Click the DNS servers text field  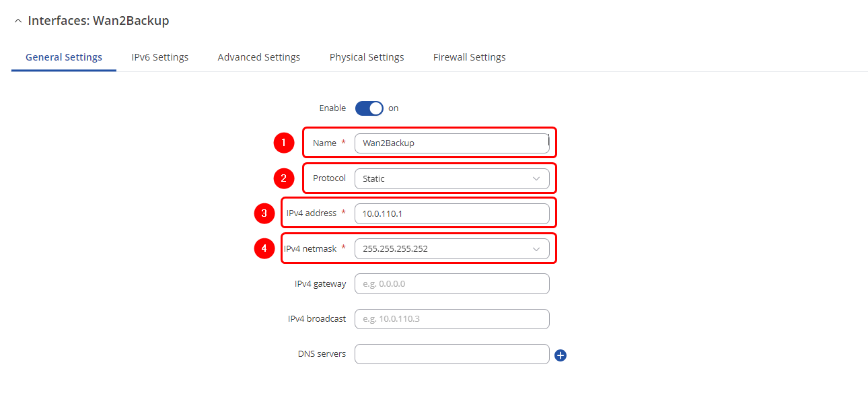pyautogui.click(x=451, y=354)
